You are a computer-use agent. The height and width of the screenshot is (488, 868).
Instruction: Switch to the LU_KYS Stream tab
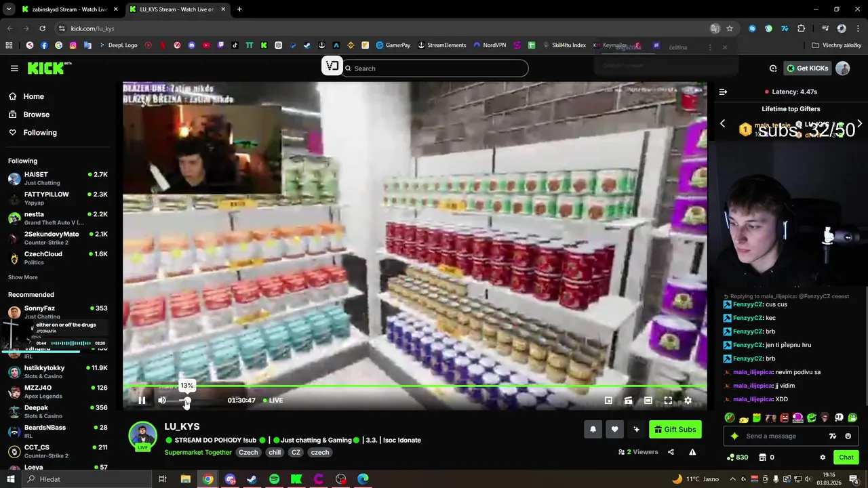click(176, 9)
